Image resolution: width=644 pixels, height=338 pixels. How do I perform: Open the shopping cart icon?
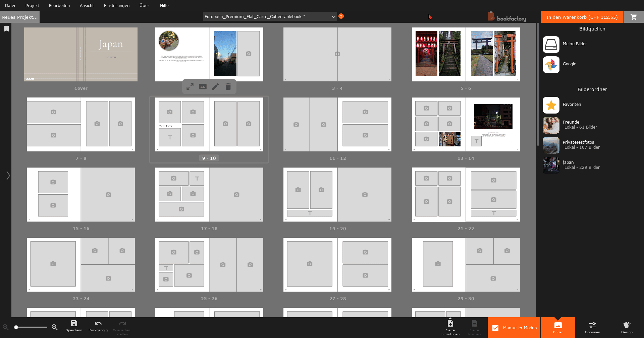[634, 17]
